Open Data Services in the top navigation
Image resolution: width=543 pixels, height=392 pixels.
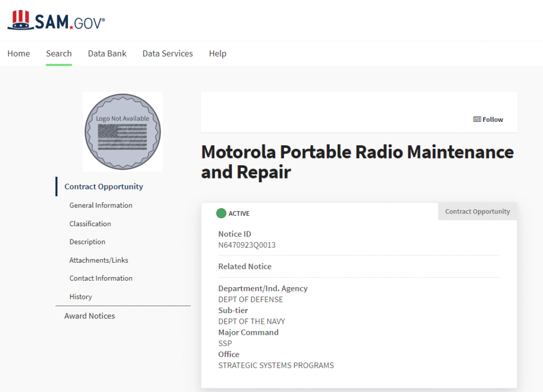tap(168, 54)
